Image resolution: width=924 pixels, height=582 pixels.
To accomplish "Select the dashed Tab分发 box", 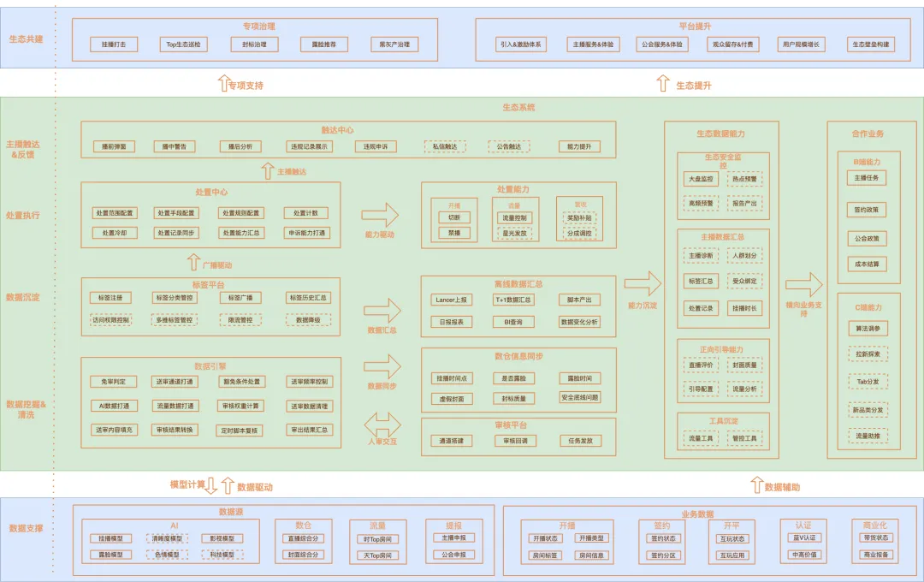I will (868, 382).
